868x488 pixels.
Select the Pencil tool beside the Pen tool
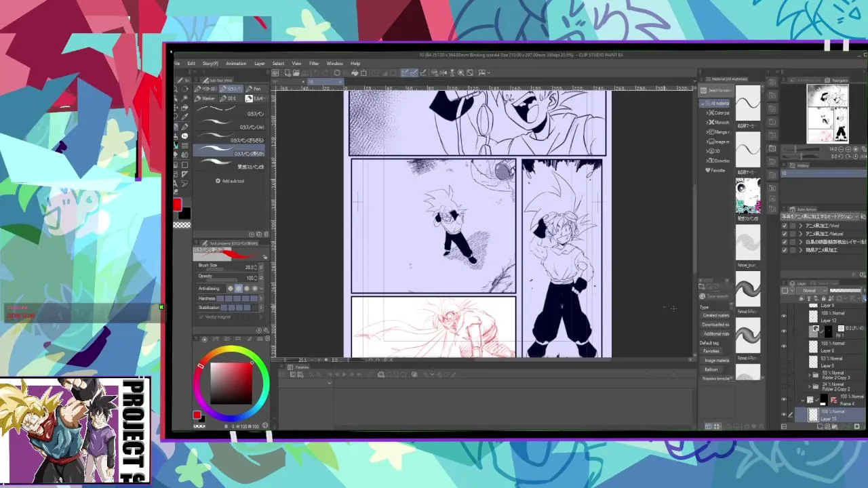(184, 126)
